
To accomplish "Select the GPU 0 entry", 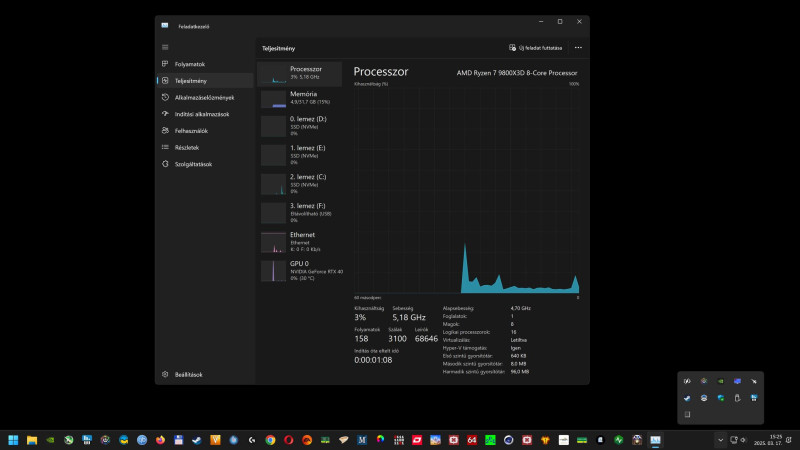I will [300, 271].
